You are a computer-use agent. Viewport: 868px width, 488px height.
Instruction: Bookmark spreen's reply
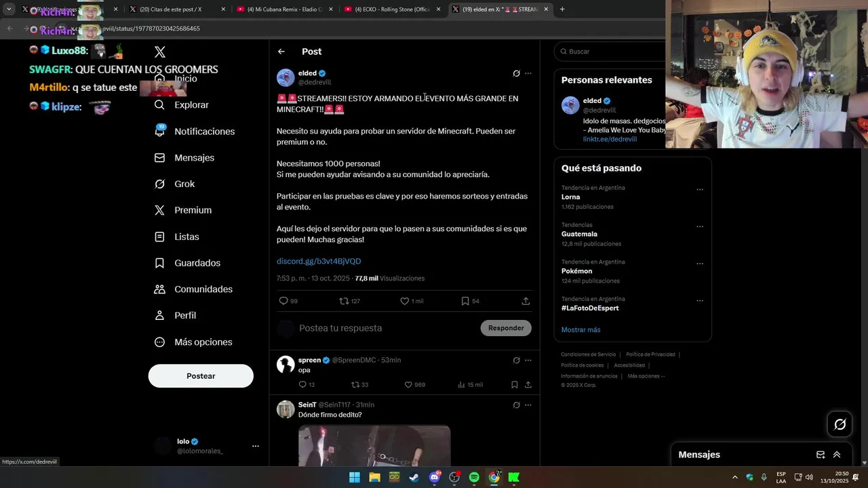pos(515,385)
